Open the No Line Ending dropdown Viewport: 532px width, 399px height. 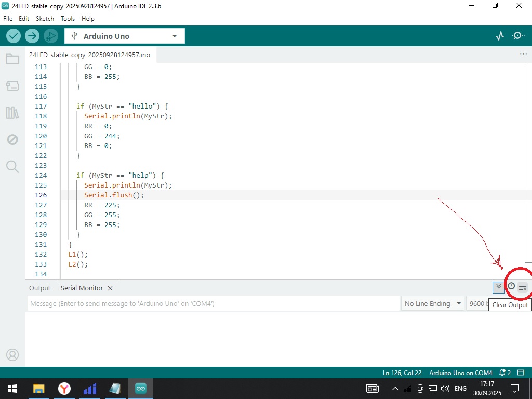click(x=433, y=303)
